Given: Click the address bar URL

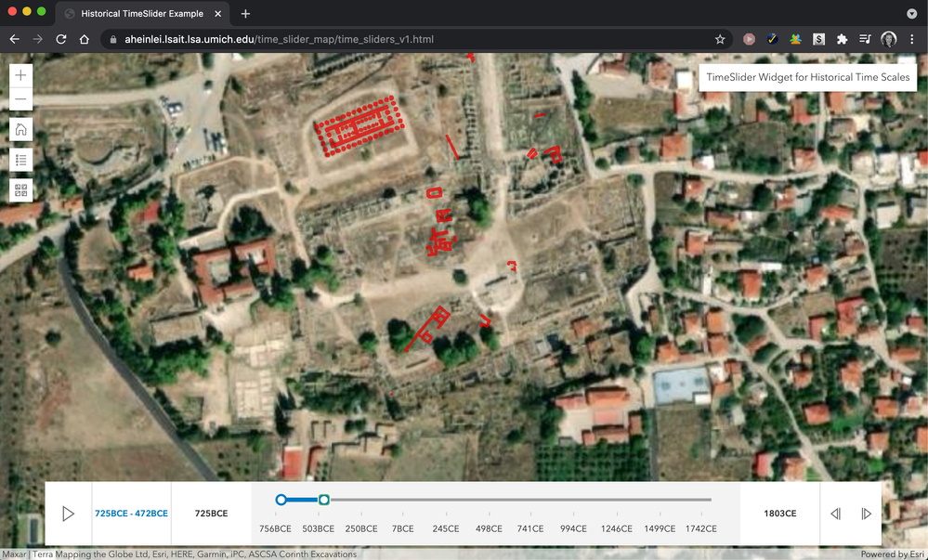Looking at the screenshot, I should point(279,40).
